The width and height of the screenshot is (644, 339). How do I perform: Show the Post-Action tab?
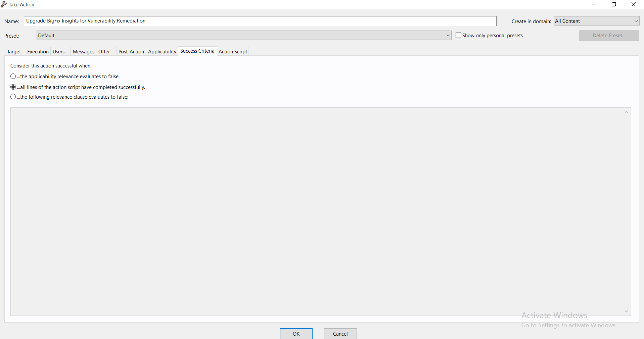click(131, 52)
